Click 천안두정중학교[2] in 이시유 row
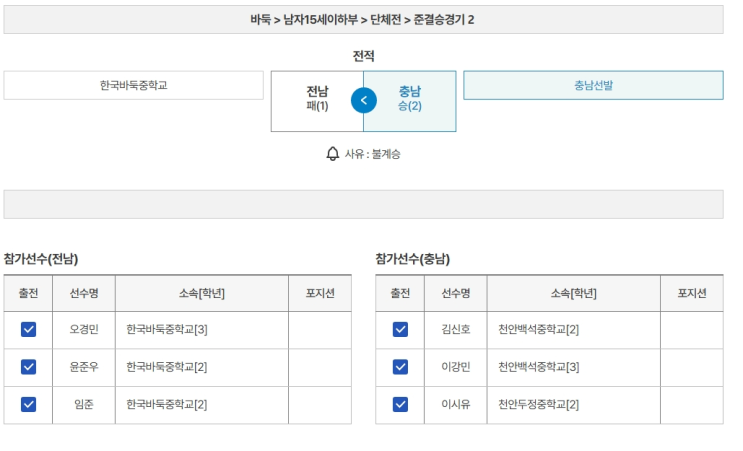Screen dimensions: 743x451 pyautogui.click(x=539, y=404)
